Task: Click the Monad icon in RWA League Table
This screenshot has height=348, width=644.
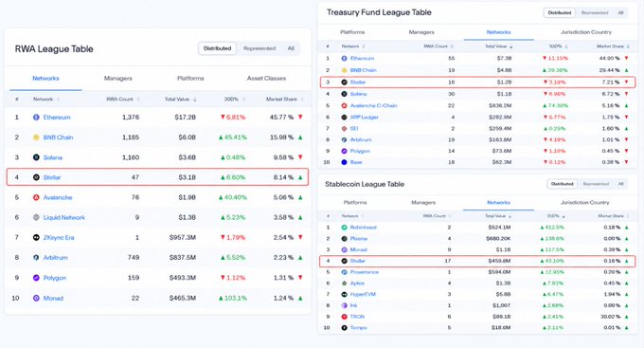Action: 36,298
